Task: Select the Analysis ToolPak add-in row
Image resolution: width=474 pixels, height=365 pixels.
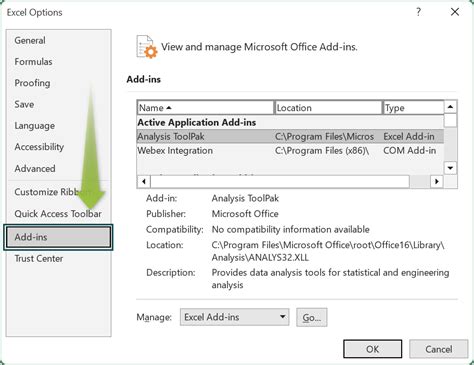Action: coord(290,136)
